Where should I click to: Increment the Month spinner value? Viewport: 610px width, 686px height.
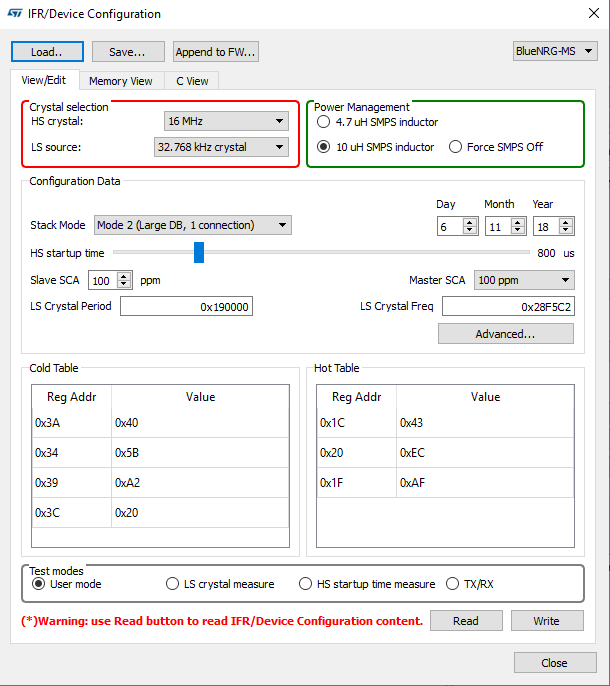tap(518, 222)
